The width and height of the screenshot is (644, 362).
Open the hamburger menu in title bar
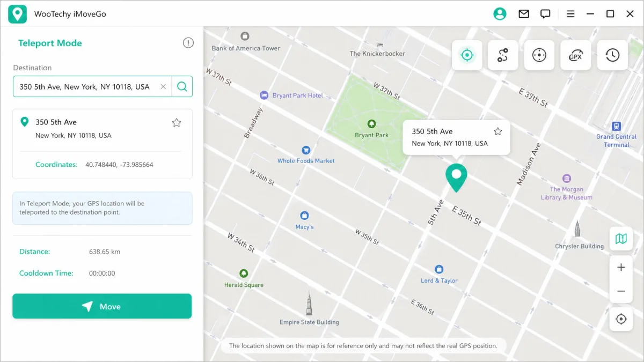(x=570, y=14)
